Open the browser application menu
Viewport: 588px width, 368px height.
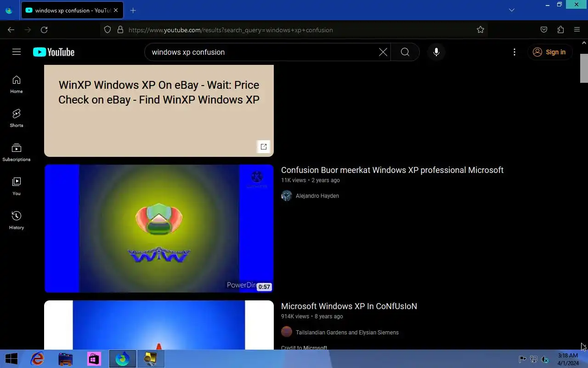577,30
